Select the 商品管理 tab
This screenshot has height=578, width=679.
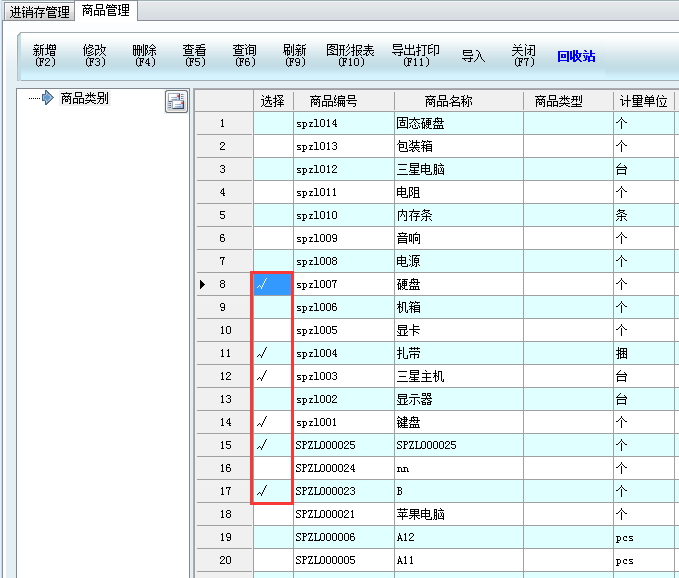tap(106, 11)
